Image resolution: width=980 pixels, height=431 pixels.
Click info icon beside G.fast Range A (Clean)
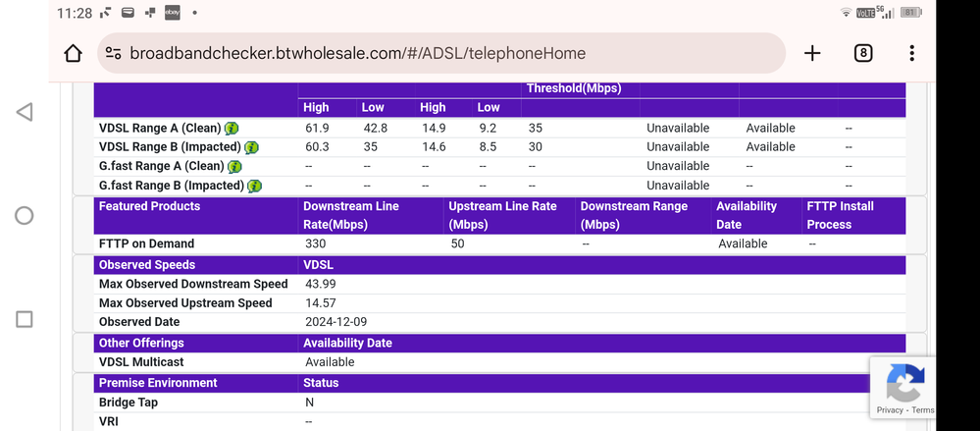coord(234,167)
